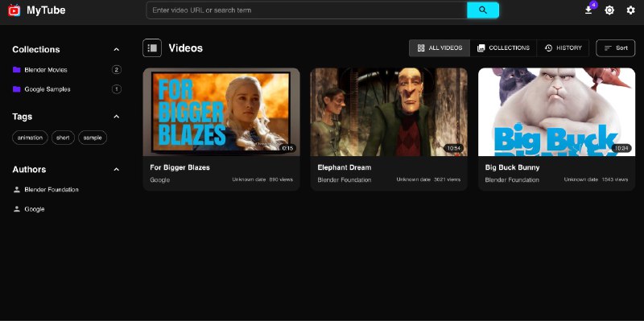
Task: Click the MyTube logo icon
Action: (14, 10)
